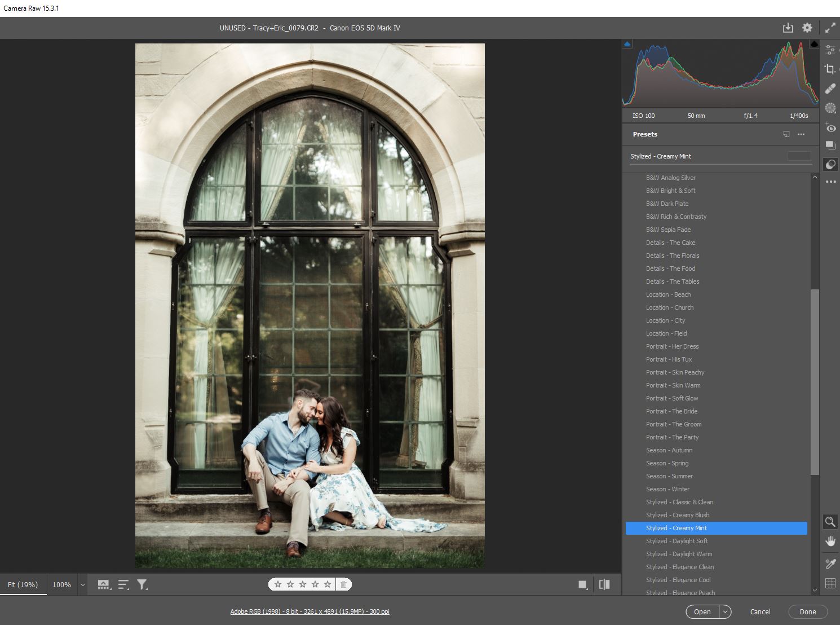Viewport: 840px width, 625px height.
Task: Select the Crop tool in right toolbar
Action: pyautogui.click(x=830, y=69)
